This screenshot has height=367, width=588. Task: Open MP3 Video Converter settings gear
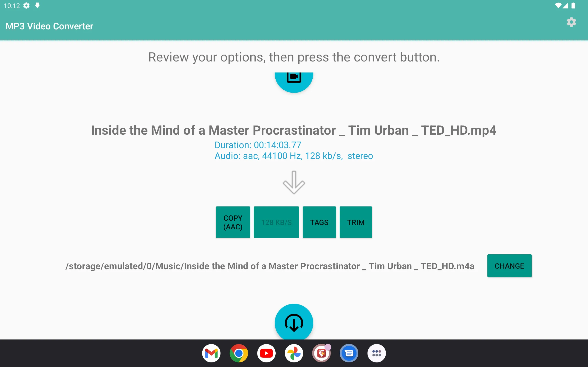click(x=571, y=22)
